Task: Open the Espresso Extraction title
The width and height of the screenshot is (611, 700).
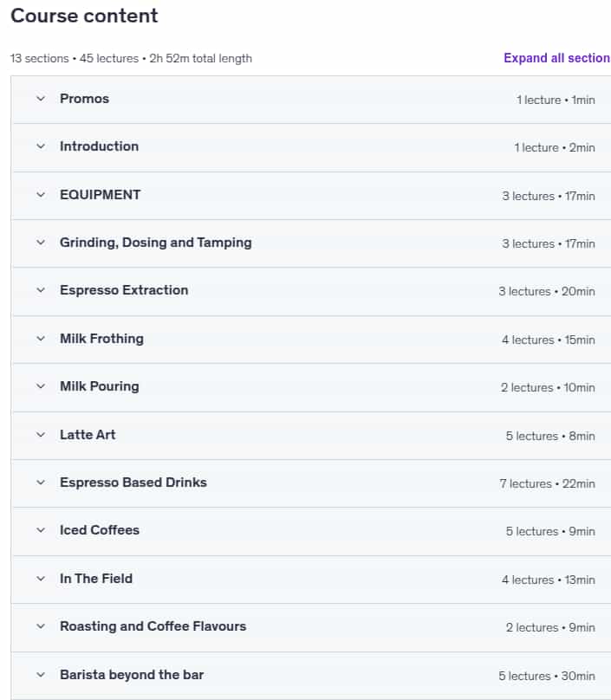Action: (x=124, y=290)
